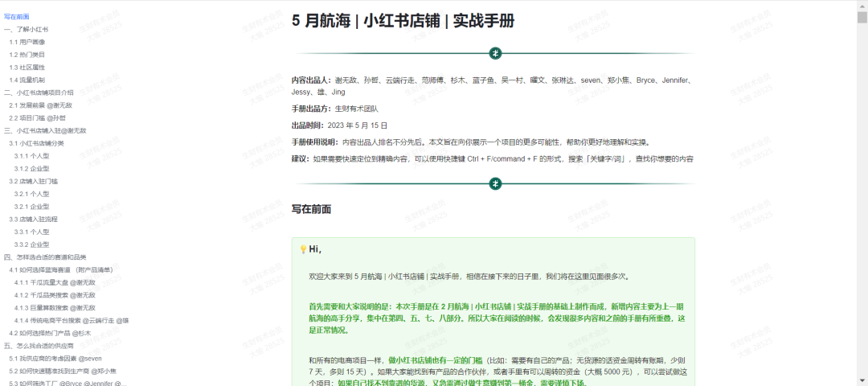Screen dimensions: 868x386
Task: Click the lightbulb icon beside Hi,
Action: pos(303,249)
